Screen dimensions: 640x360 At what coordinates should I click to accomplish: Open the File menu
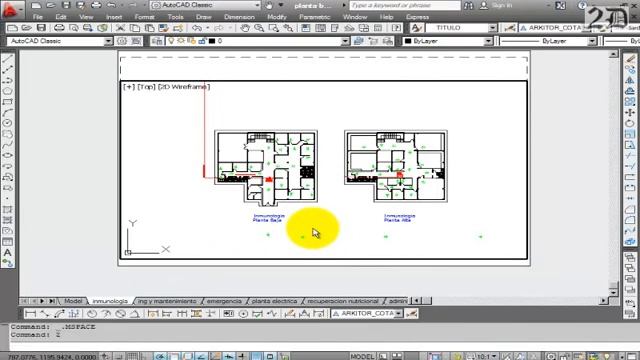click(x=38, y=17)
